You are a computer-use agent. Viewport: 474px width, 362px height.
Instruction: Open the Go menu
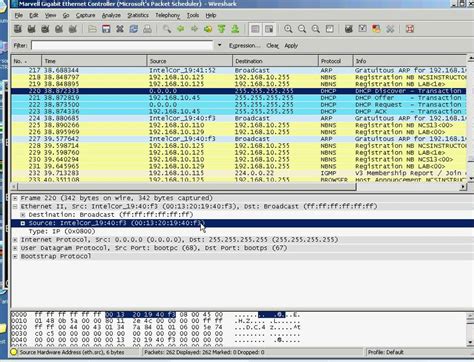[x=66, y=15]
